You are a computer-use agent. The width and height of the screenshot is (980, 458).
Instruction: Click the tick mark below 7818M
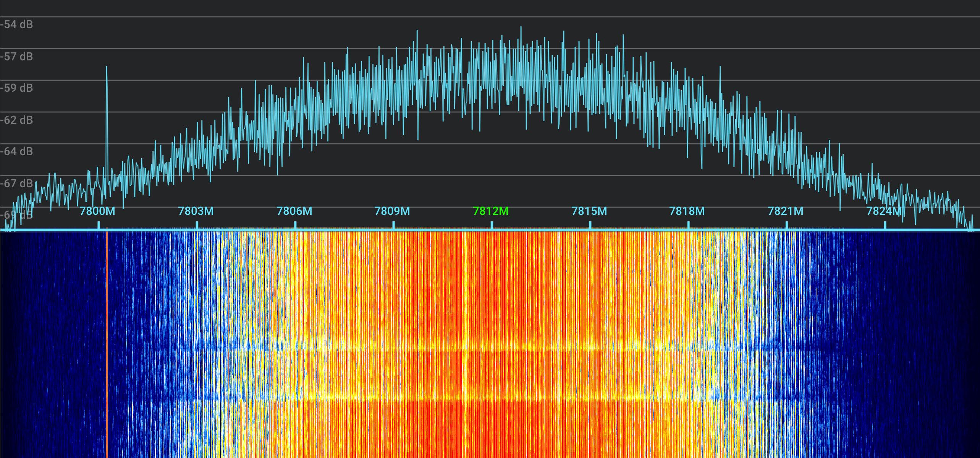coord(688,225)
